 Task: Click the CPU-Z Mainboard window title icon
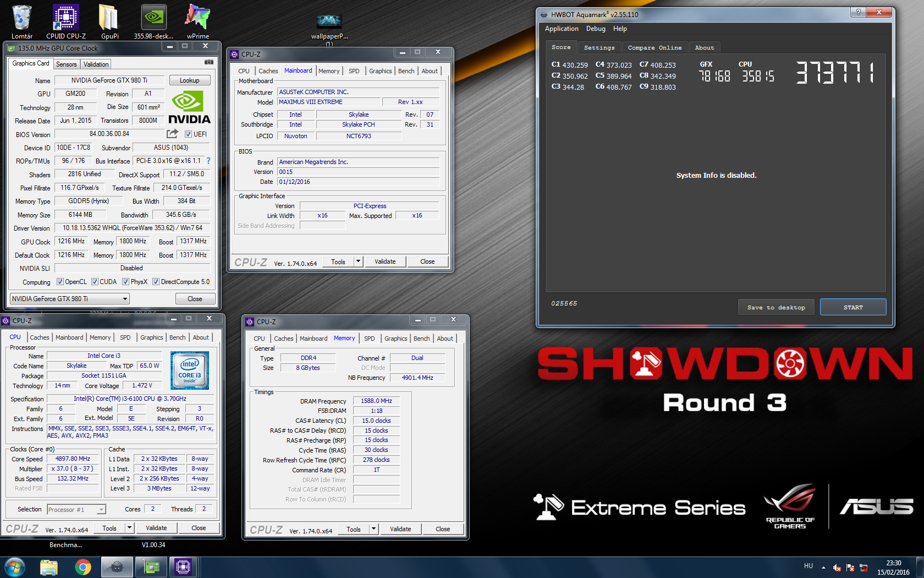234,54
